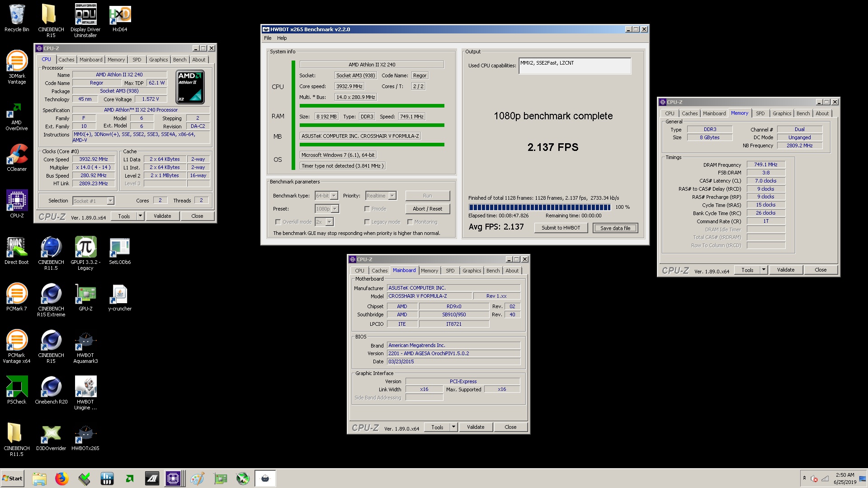868x488 pixels.
Task: Enable the Monitoring checkbox
Action: pyautogui.click(x=410, y=222)
